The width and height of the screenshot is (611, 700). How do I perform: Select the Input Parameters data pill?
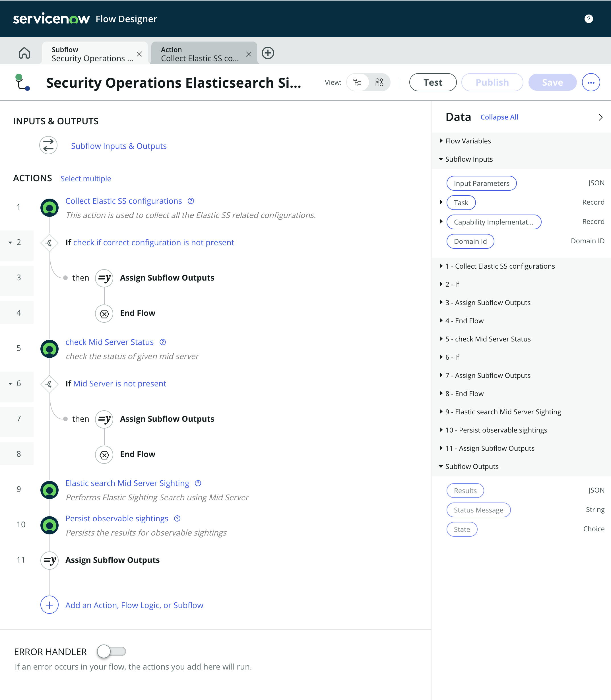[x=482, y=183]
